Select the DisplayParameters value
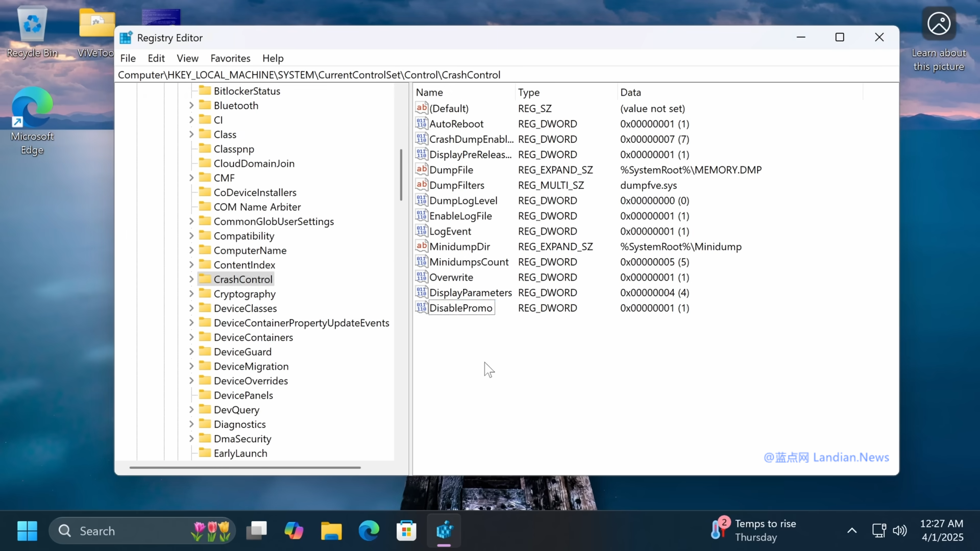 (470, 292)
